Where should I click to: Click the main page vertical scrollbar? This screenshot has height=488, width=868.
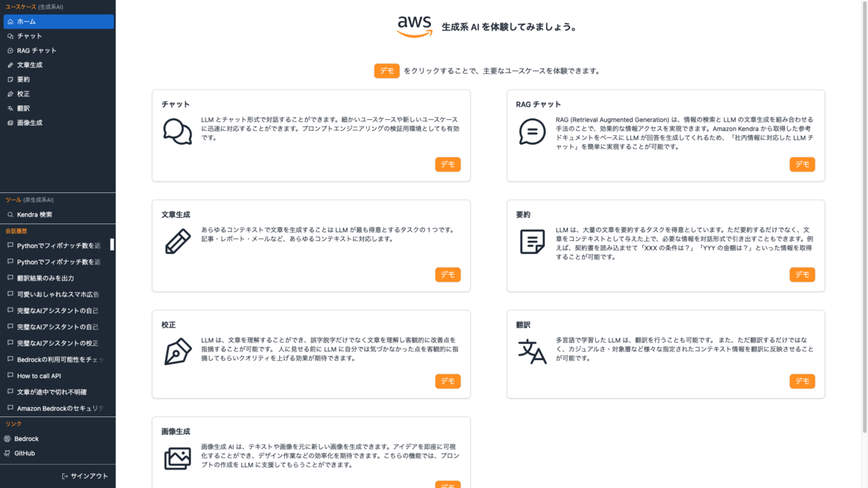[864, 217]
